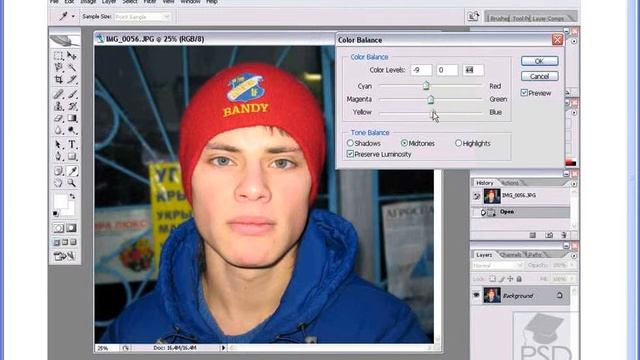Reset default foreground and background colors
Screen dimensions: 640x360
[x=56, y=213]
